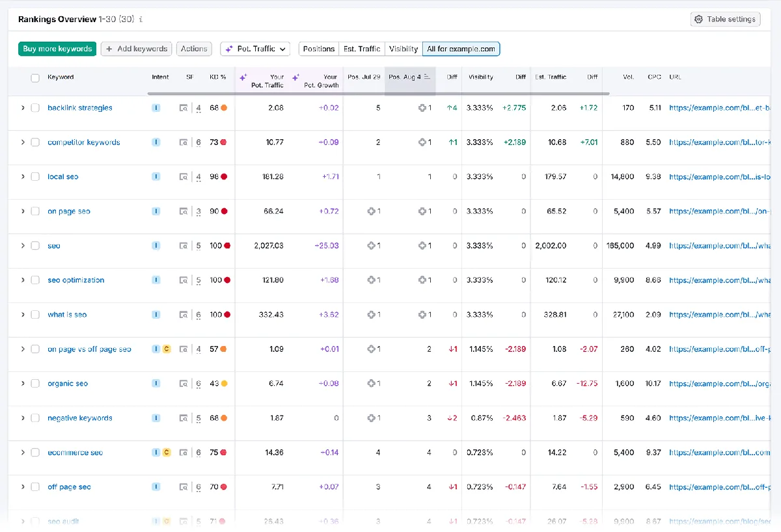
Task: Switch to the Positions tab
Action: click(319, 49)
